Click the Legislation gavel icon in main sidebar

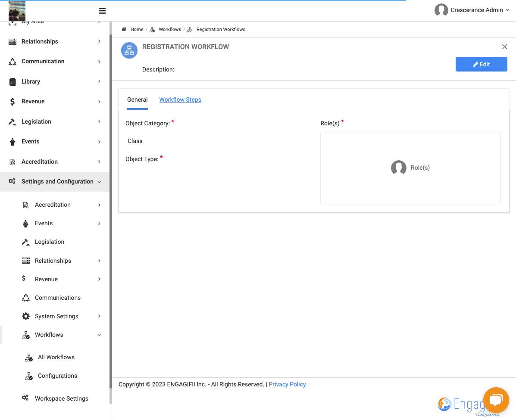13,121
